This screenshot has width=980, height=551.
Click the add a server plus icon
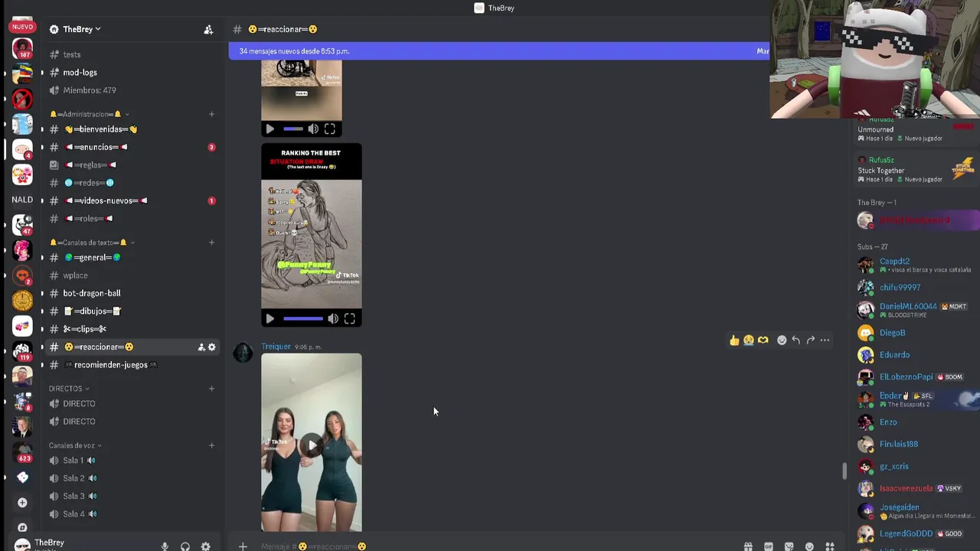[x=22, y=503]
